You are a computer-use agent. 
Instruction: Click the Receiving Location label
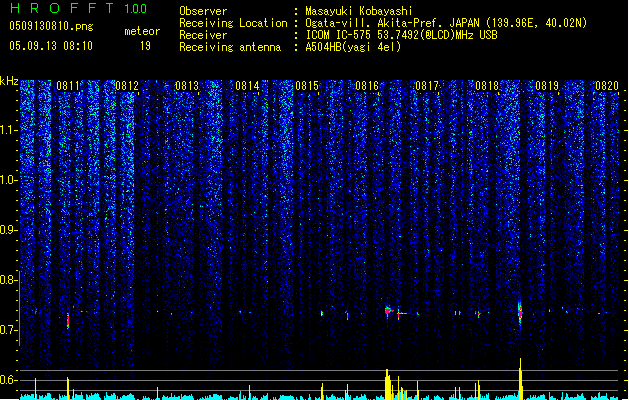pos(233,23)
